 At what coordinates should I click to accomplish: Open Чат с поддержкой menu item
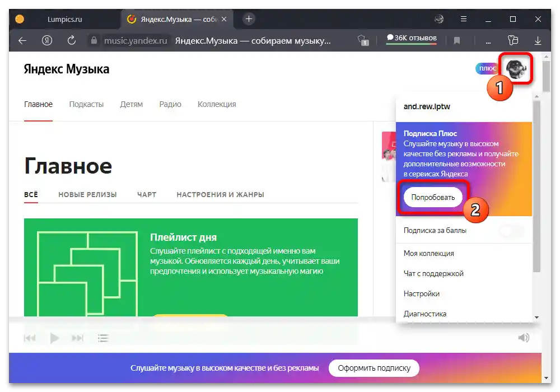[433, 273]
